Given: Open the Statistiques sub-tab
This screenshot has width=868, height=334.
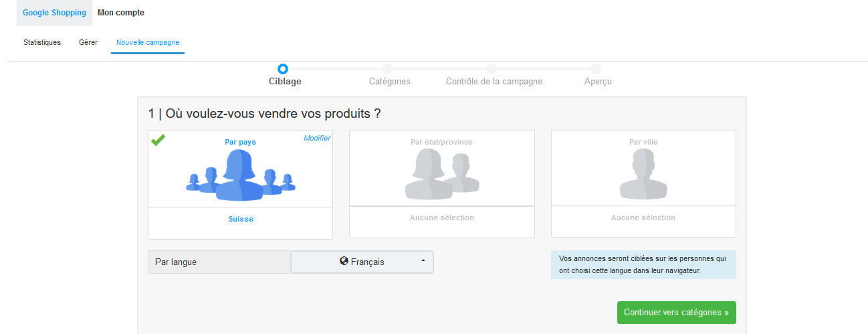Looking at the screenshot, I should tap(42, 42).
